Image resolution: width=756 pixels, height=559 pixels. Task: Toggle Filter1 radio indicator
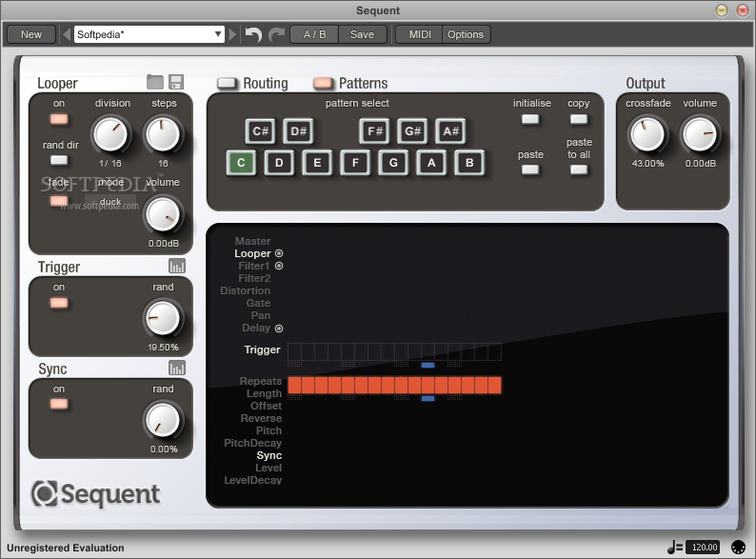click(x=279, y=266)
